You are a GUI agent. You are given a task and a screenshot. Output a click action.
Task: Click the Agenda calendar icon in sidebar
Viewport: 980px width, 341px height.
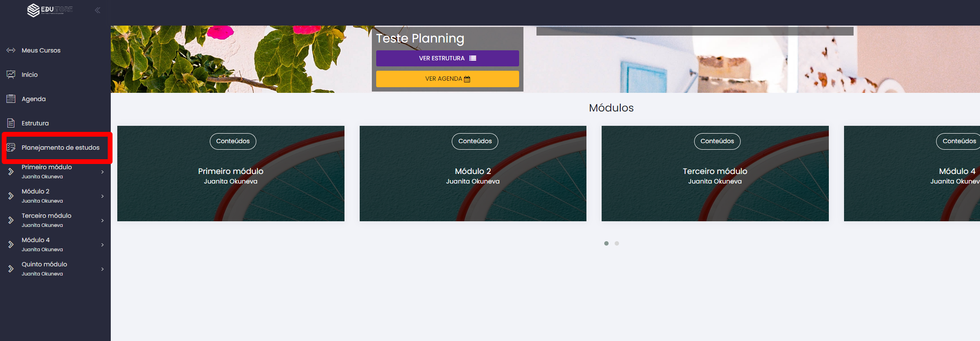[x=11, y=99]
